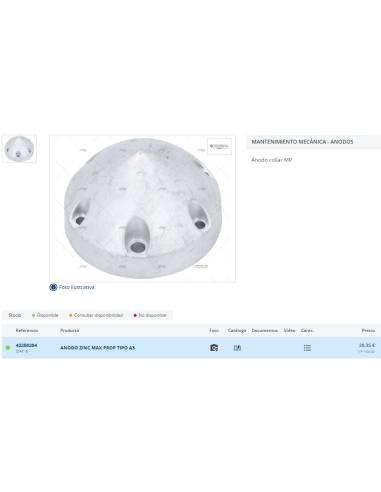Click the product reference number link
The height and width of the screenshot is (492, 381).
click(26, 345)
